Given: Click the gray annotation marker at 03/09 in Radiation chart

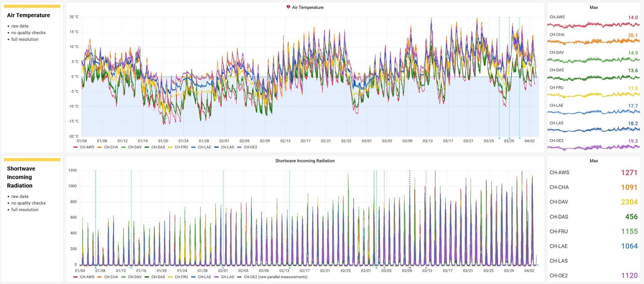Looking at the screenshot, I should (410, 268).
